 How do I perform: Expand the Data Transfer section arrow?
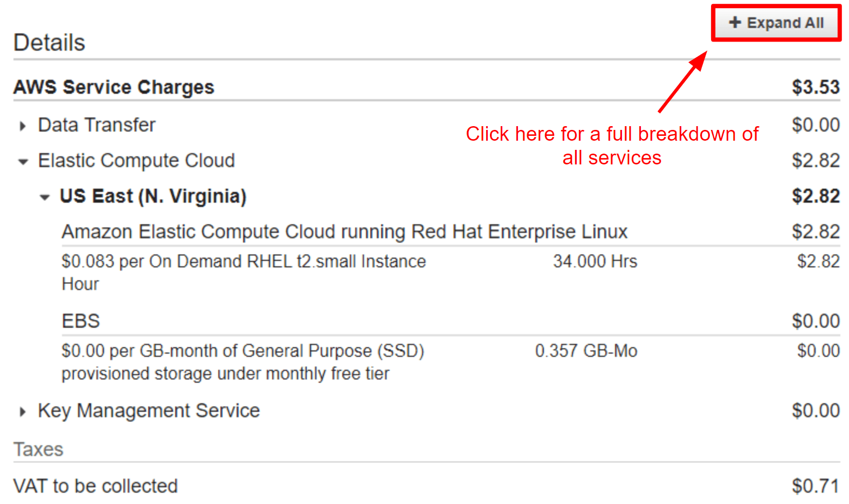[x=22, y=126]
